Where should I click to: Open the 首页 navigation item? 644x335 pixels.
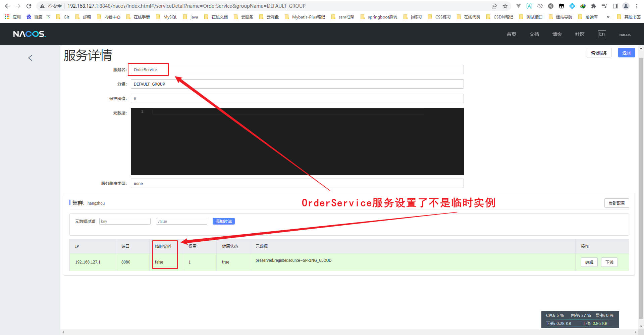pyautogui.click(x=511, y=34)
